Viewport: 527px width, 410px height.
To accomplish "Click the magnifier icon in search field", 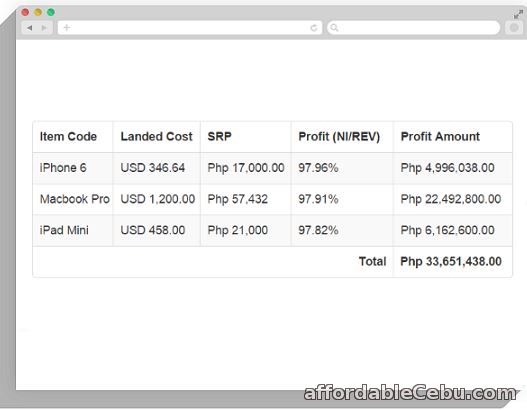I will click(334, 28).
